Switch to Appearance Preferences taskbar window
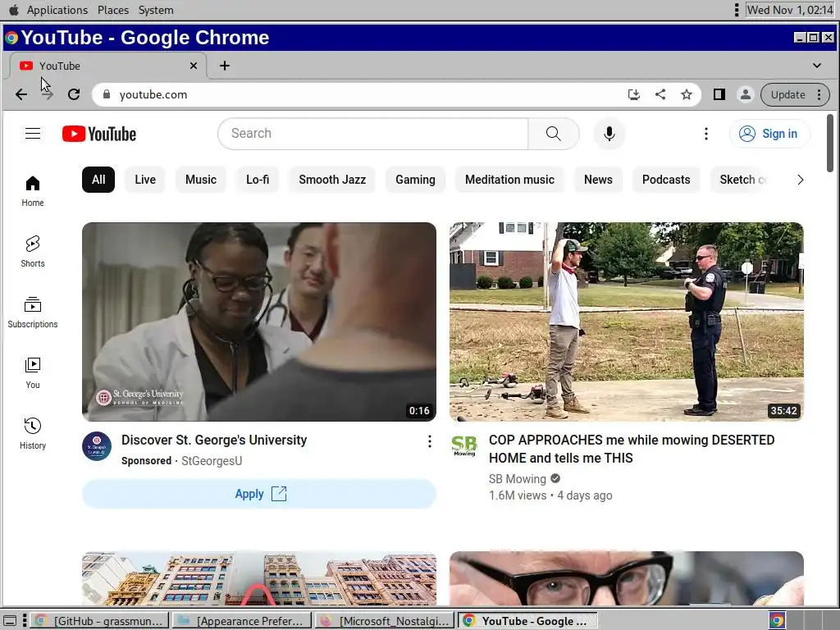 point(242,621)
